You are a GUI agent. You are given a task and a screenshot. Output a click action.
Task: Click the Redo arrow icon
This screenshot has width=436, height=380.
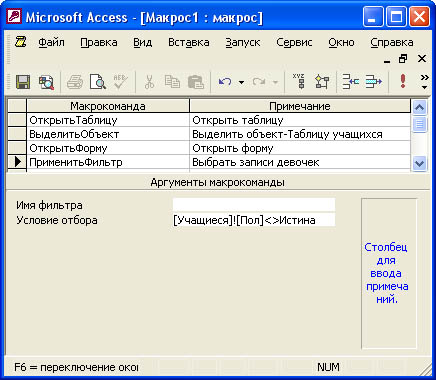tap(259, 82)
